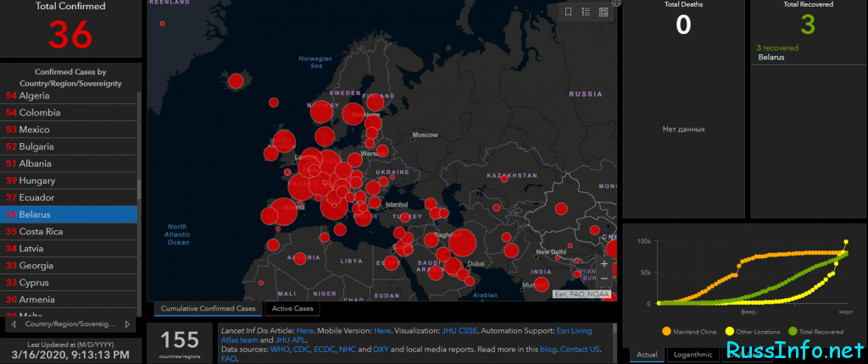Click the 'Belarus' entry in Total Recovered panel
This screenshot has height=364, width=868.
click(771, 57)
